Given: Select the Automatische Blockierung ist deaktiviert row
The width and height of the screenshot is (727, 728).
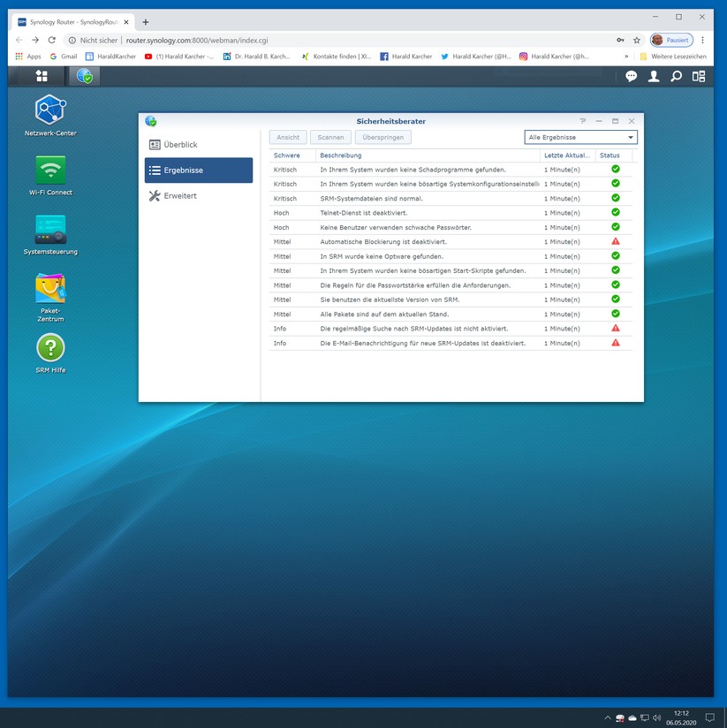Looking at the screenshot, I should pyautogui.click(x=406, y=241).
